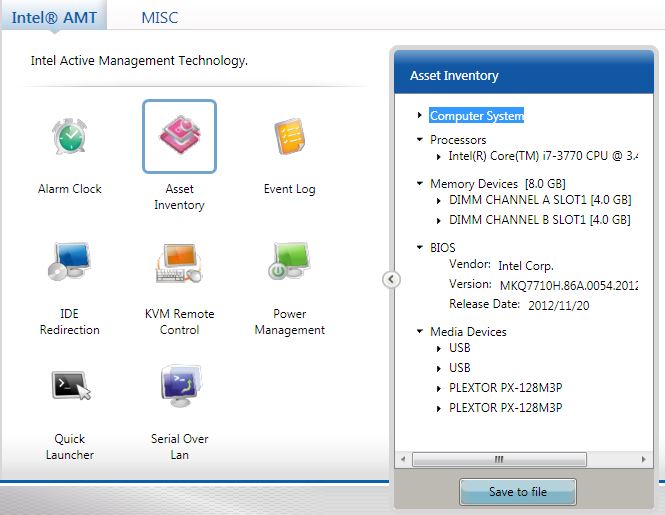Click the IDE Redirection label
This screenshot has width=665, height=515.
click(70, 322)
